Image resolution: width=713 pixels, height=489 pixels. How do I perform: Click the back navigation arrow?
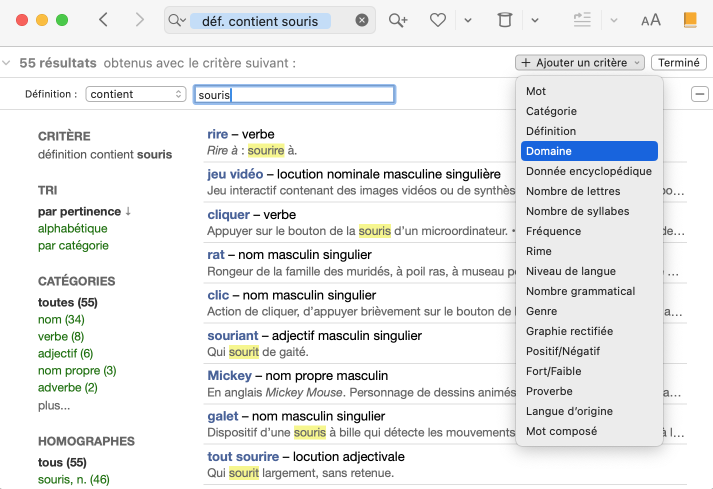coord(104,20)
